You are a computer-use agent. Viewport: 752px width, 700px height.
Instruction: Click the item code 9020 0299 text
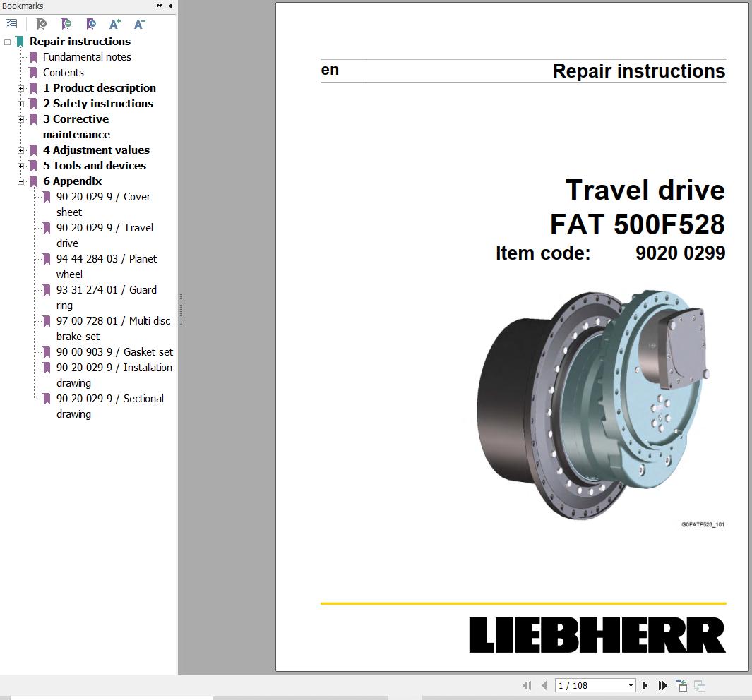[x=680, y=253]
